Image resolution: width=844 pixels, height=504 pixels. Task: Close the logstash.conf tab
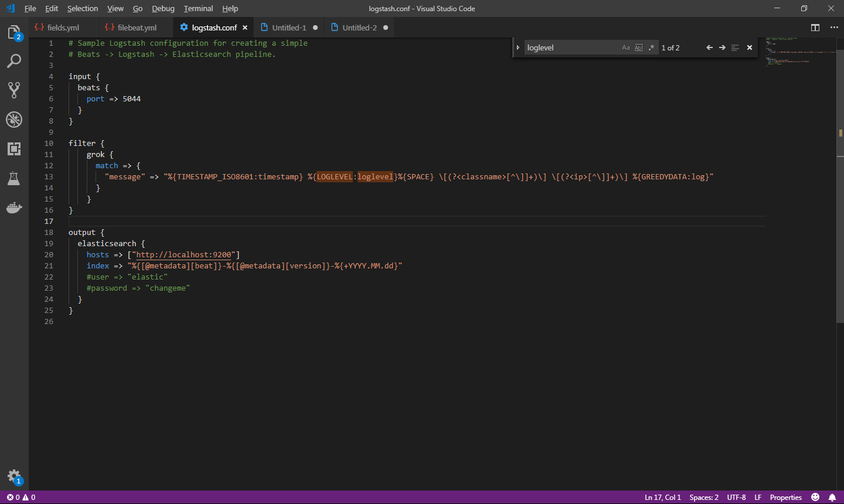click(245, 28)
